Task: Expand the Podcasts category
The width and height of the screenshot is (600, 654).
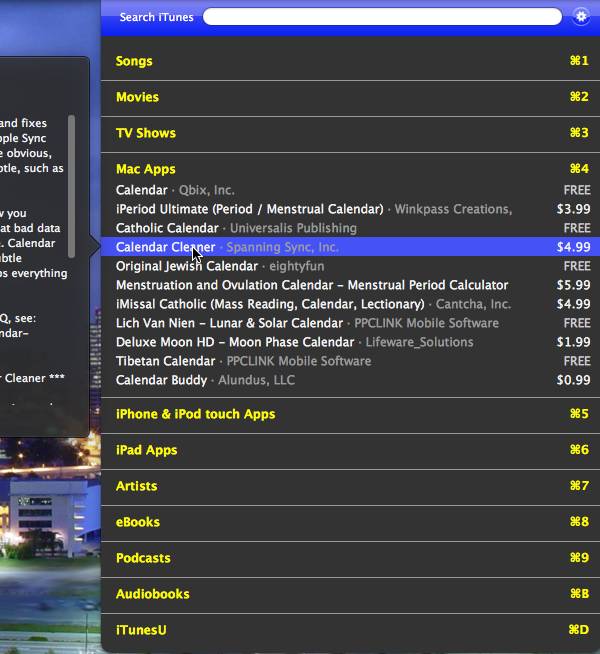Action: (x=350, y=558)
